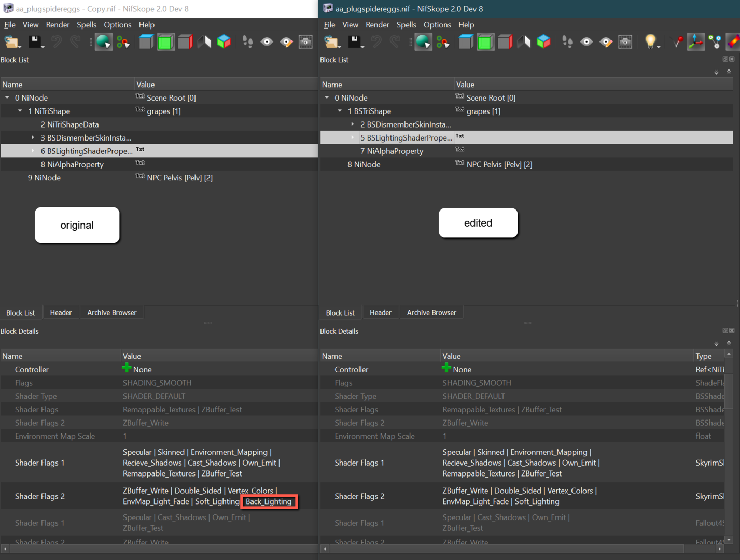Click eye-with-pencil view icon in Copy.nif window
The height and width of the screenshot is (560, 740).
click(x=286, y=41)
